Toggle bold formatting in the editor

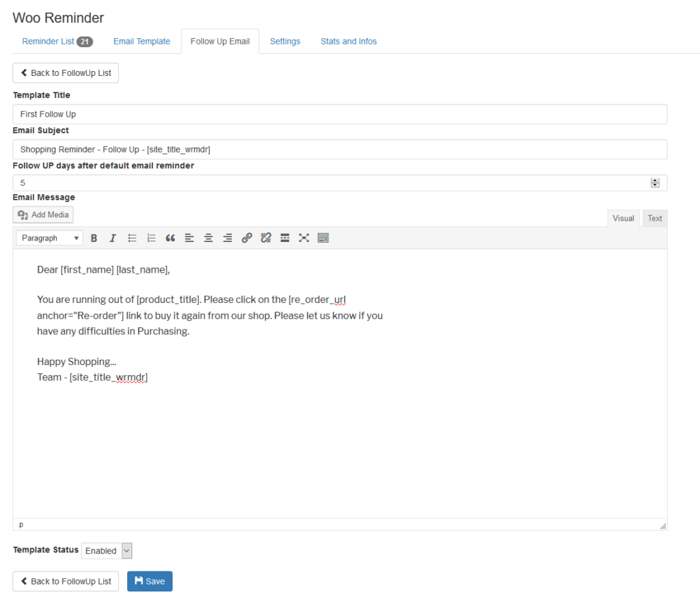click(94, 238)
